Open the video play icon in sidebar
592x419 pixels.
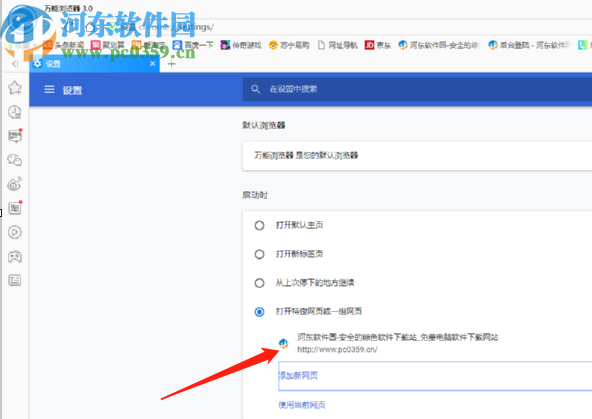(x=15, y=232)
